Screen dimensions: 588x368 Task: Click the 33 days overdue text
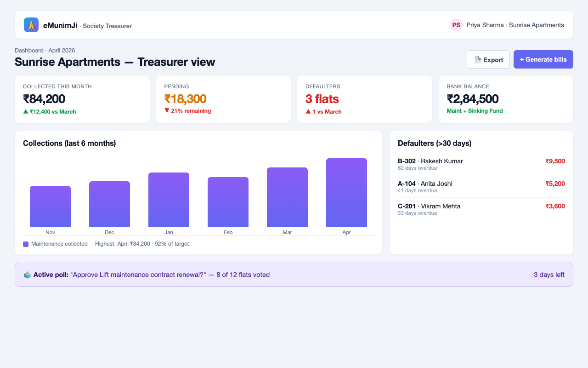(x=418, y=213)
